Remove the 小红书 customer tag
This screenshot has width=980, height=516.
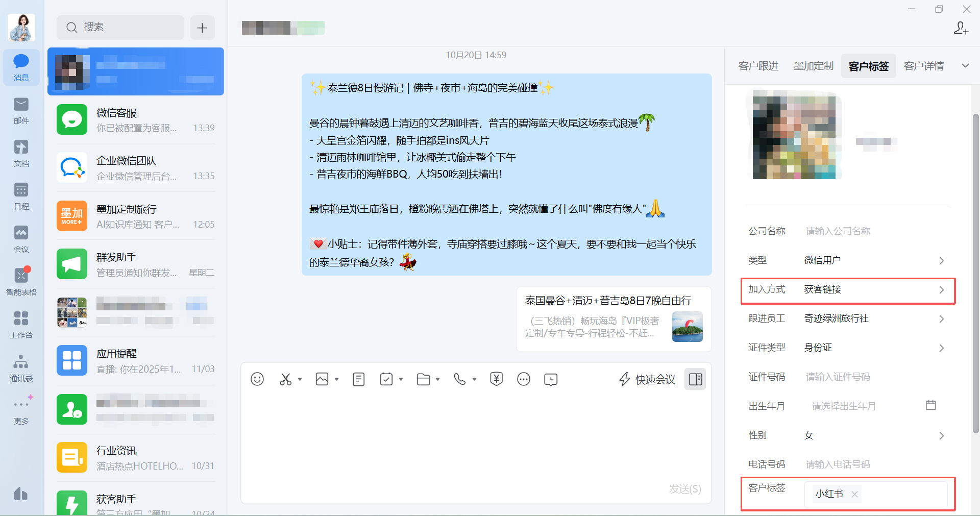(854, 494)
